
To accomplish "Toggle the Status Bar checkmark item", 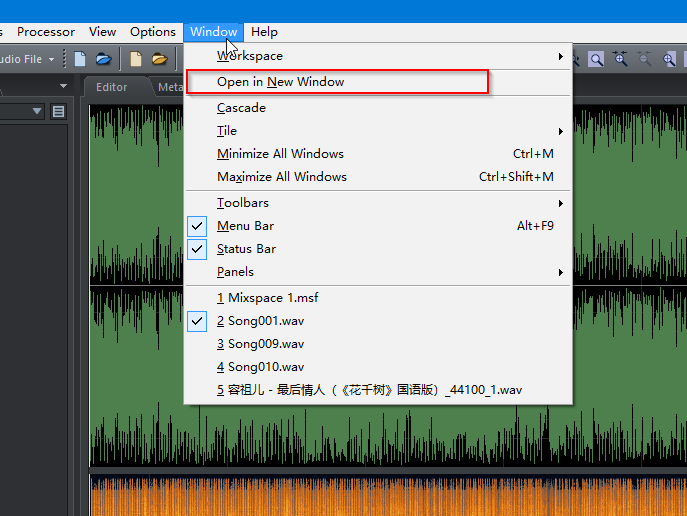I will (246, 249).
